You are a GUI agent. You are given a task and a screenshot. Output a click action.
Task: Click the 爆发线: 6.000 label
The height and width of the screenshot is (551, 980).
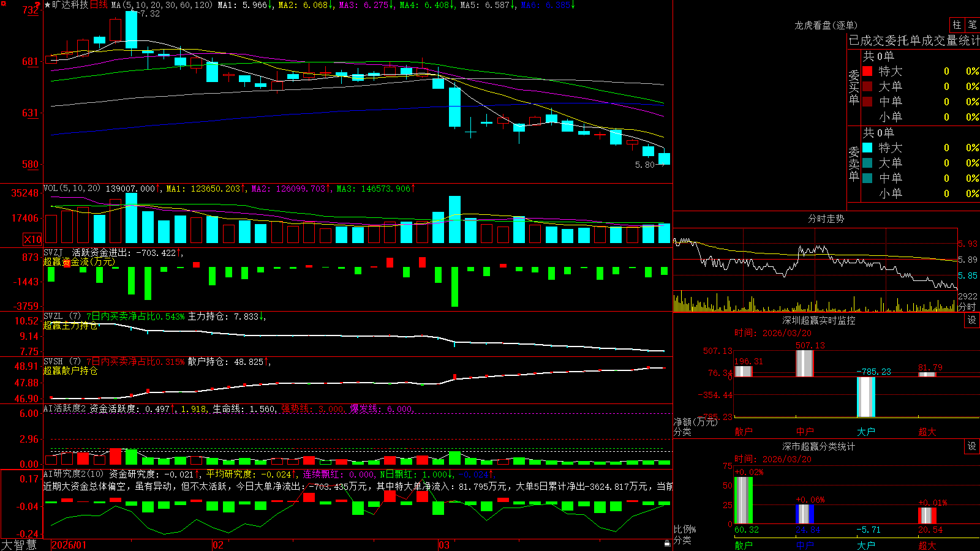381,408
